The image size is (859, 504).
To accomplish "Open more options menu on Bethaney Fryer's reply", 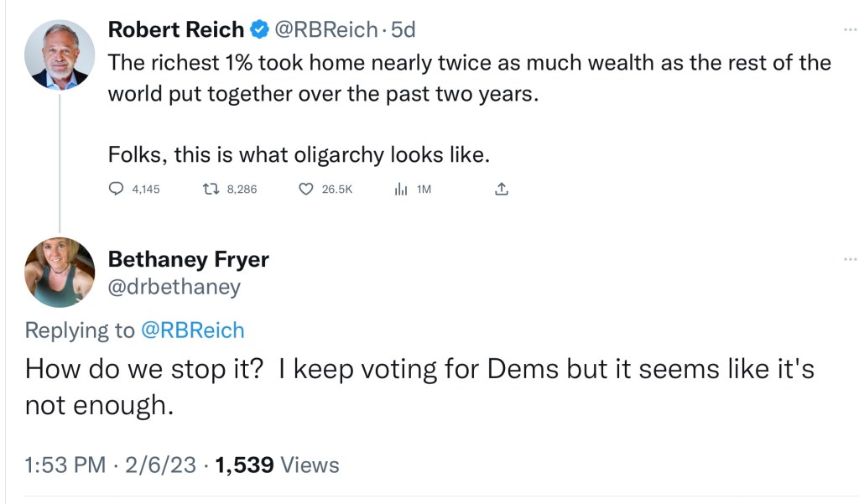I will (850, 260).
